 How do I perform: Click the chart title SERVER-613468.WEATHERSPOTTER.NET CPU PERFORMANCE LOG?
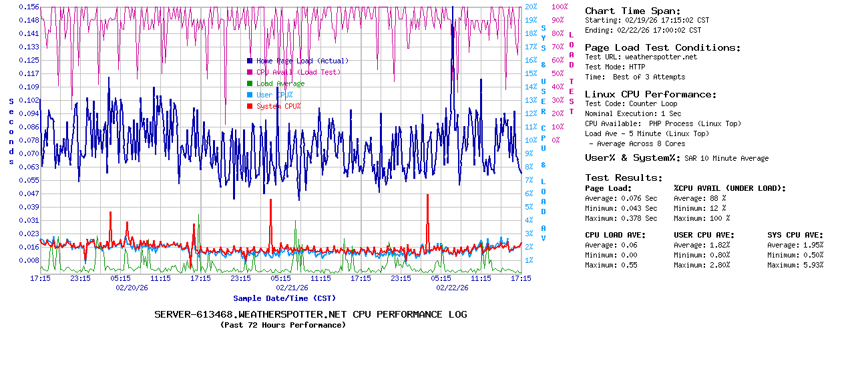click(310, 314)
